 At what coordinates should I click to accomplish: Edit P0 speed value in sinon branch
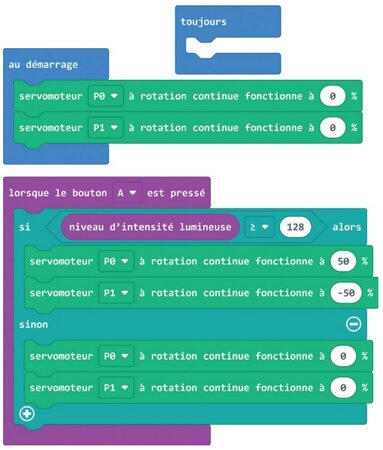click(x=343, y=356)
